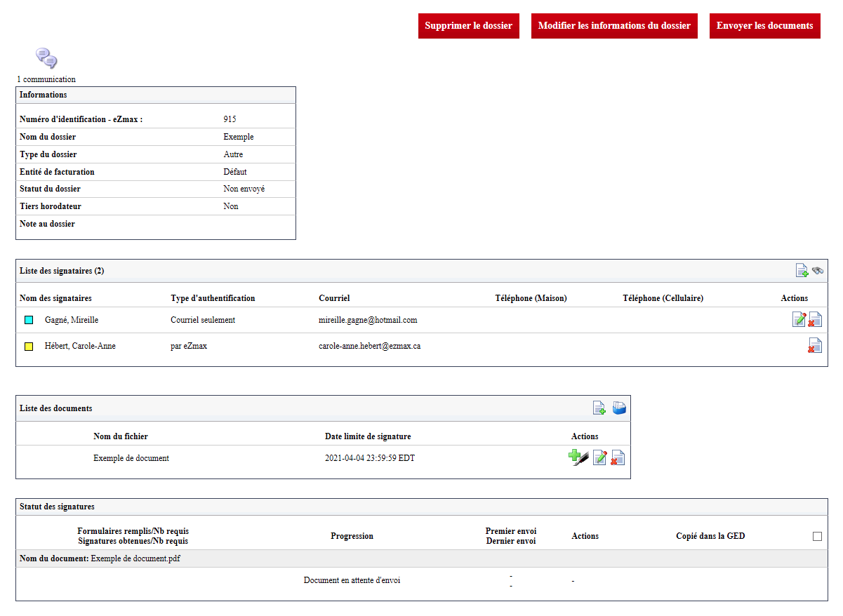
Task: Click the mireille.gagne@hotmail.com email
Action: click(368, 320)
